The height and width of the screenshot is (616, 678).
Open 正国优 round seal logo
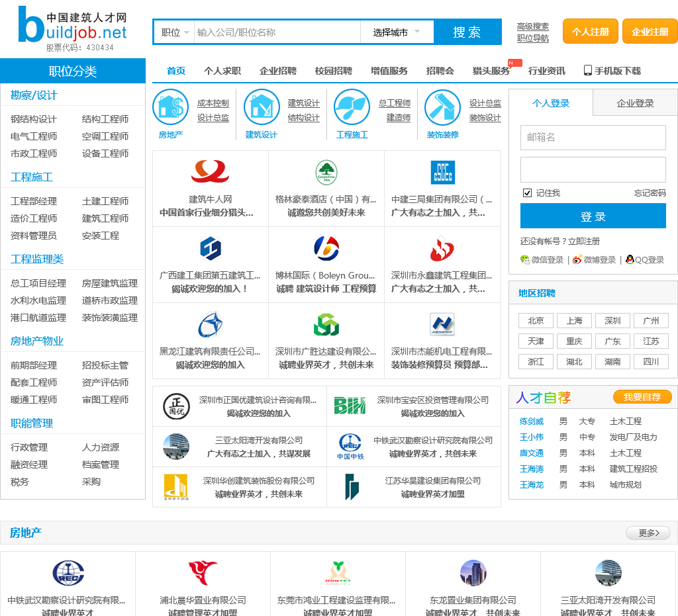coord(176,406)
